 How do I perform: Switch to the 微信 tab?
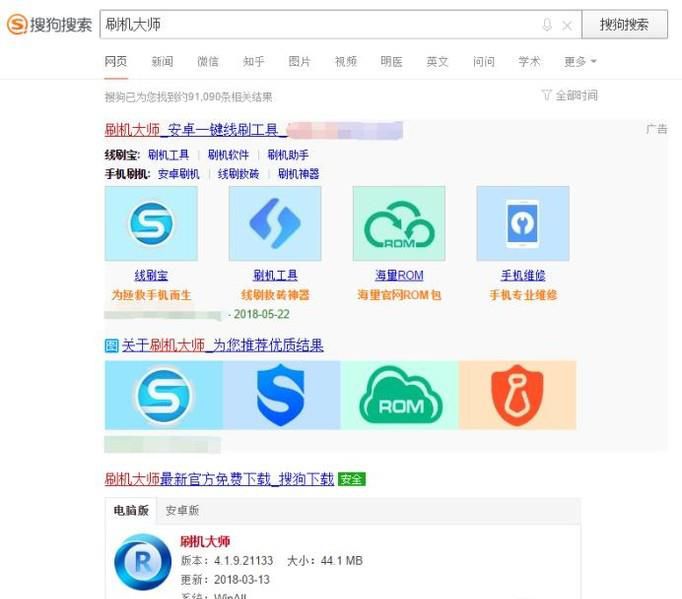click(x=208, y=62)
